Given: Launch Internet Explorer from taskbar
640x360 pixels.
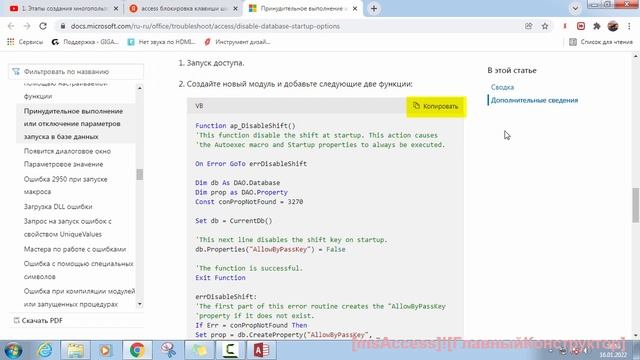Looking at the screenshot, I should [45, 350].
